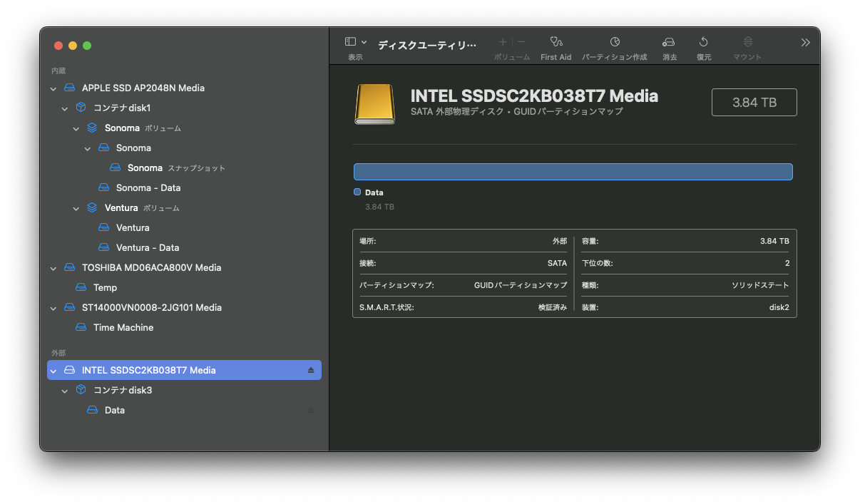Open the パーティション作成 partition tool
Image resolution: width=860 pixels, height=504 pixels.
pyautogui.click(x=615, y=42)
